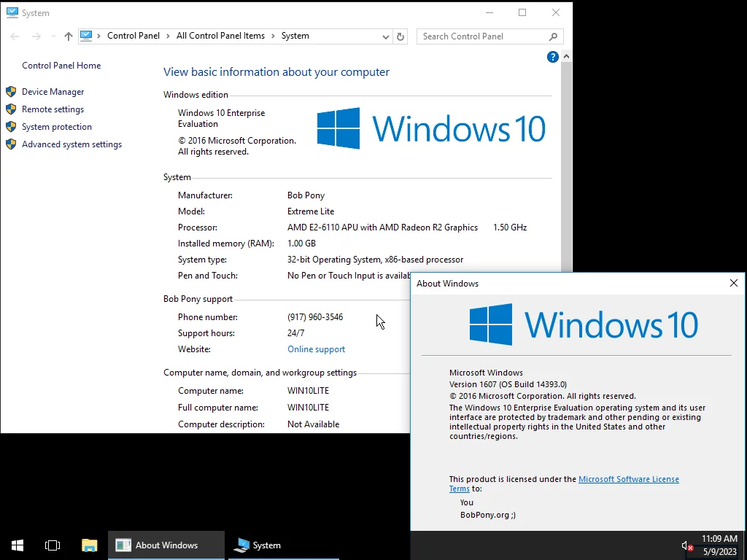Open Remote settings link

click(53, 109)
